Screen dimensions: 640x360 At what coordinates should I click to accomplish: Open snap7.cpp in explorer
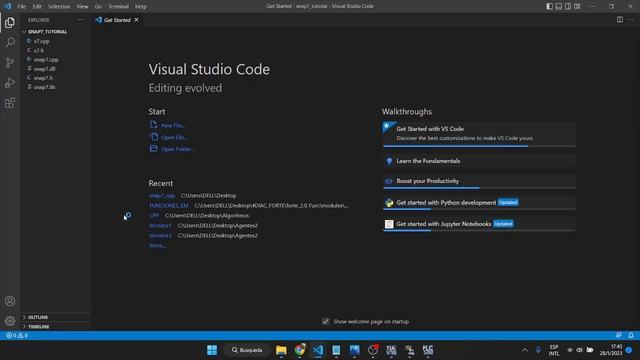click(46, 60)
